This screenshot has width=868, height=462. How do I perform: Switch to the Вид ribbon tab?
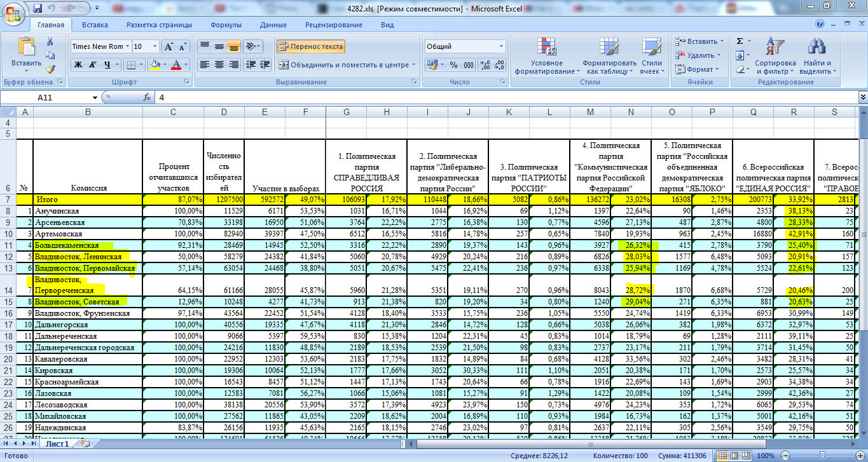[x=387, y=25]
